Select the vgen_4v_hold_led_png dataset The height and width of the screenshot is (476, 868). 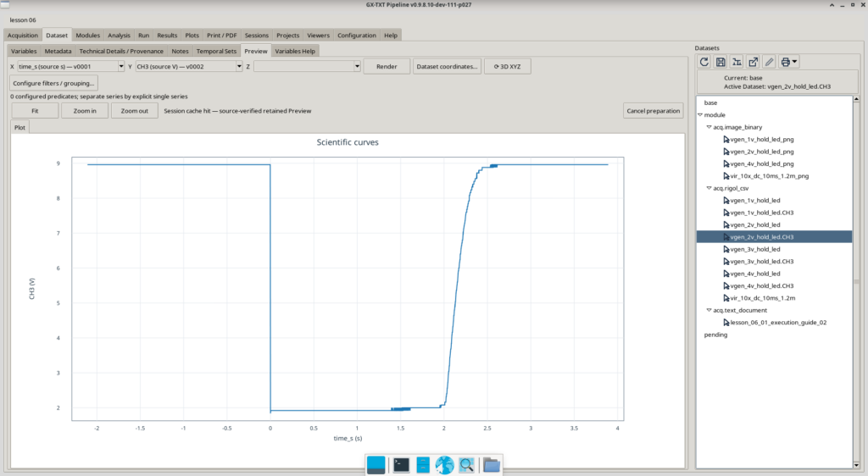pos(762,163)
